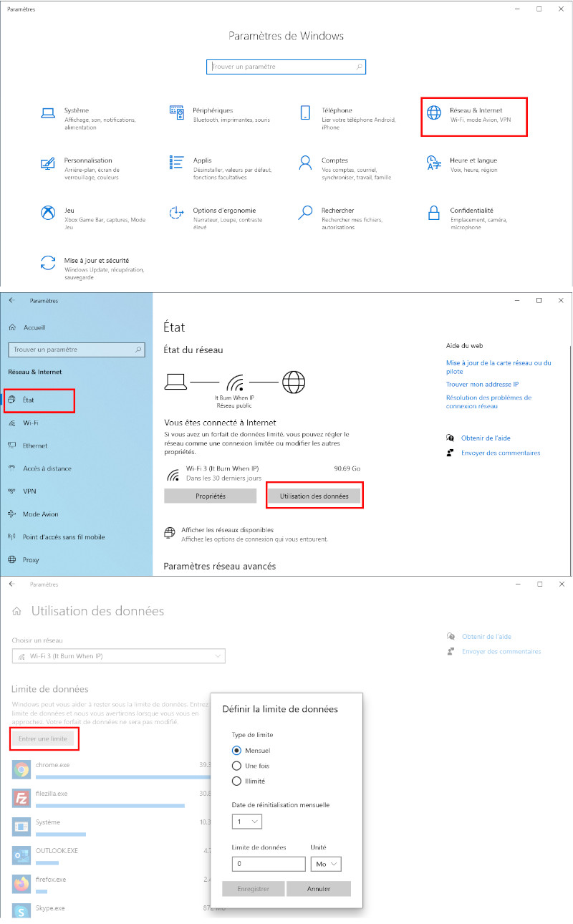Click the Limite de données input field

point(269,864)
